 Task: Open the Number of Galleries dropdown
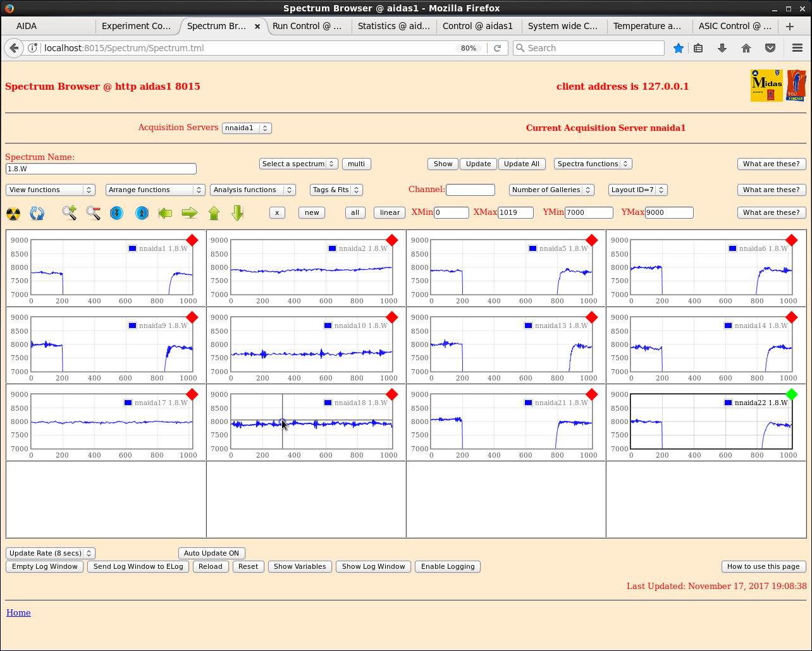click(551, 190)
